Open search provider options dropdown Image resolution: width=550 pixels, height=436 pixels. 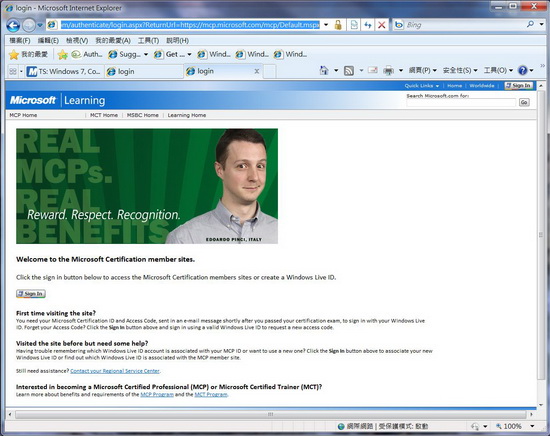pos(542,25)
